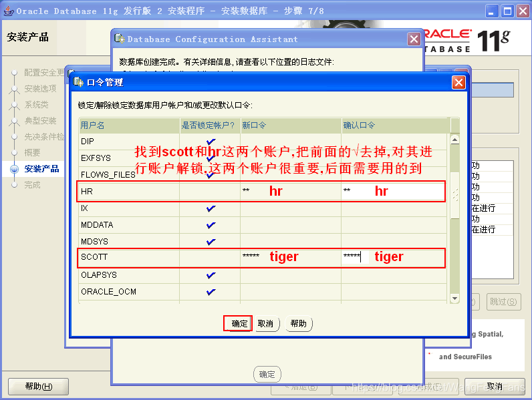
Task: Minimize the Oracle installer window
Action: pyautogui.click(x=492, y=11)
